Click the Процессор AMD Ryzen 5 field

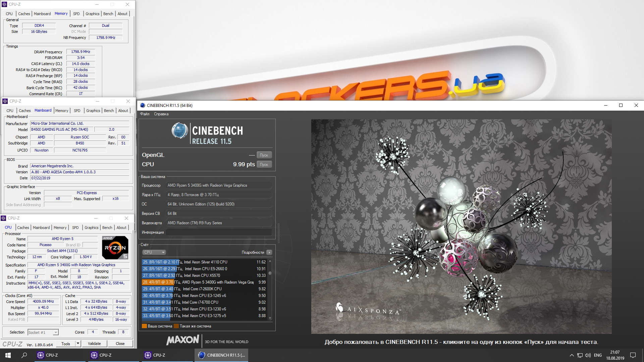tap(219, 185)
